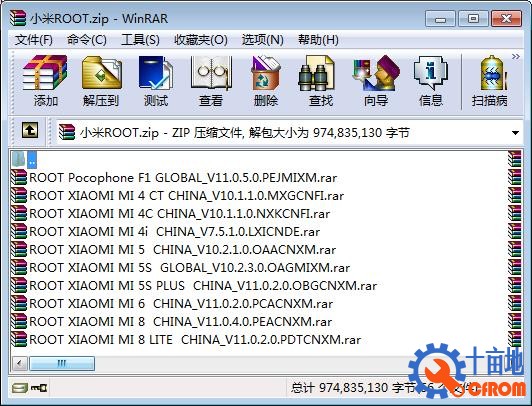This screenshot has width=532, height=406.
Task: Open the 工具(S) menu
Action: coord(140,40)
